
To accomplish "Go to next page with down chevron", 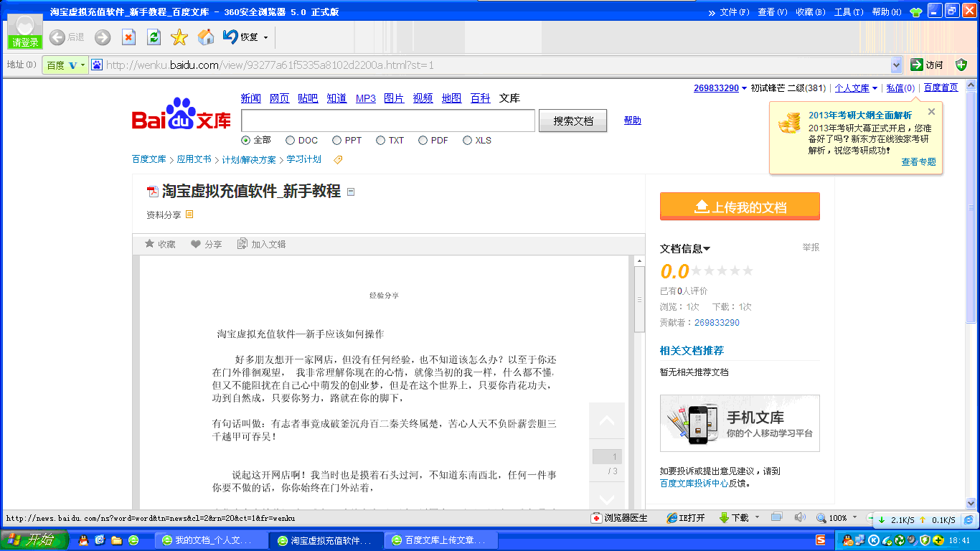I will (607, 499).
